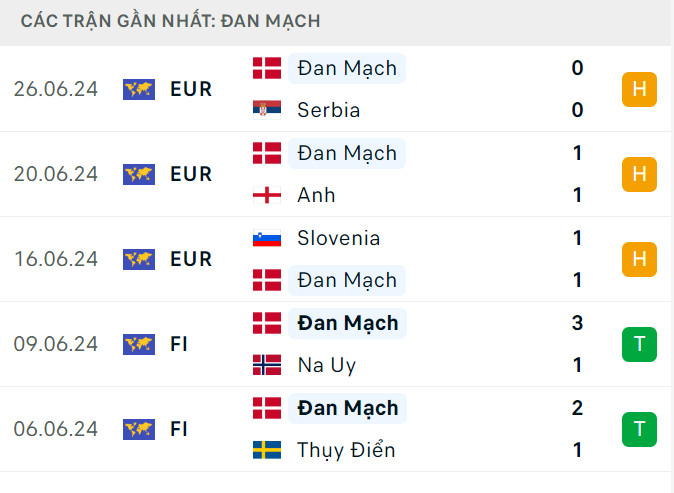This screenshot has width=674, height=493.
Task: Click the EUR label for 20.06.24 match
Action: click(191, 174)
